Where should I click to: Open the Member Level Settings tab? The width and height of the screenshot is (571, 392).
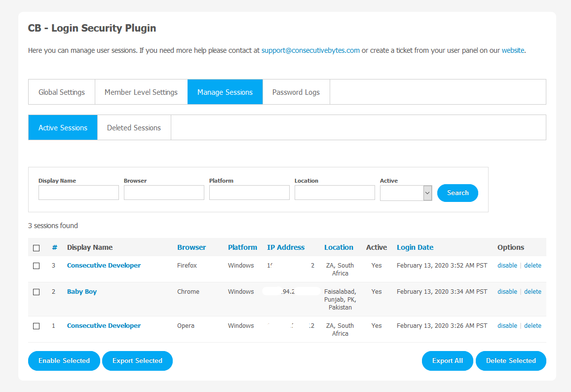coord(141,92)
